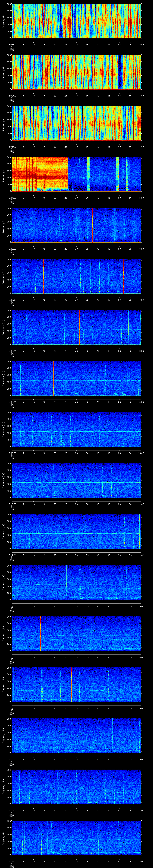The width and height of the screenshot is (153, 868).
Task: Select the 13:00 end time label
Action: pos(141,606)
